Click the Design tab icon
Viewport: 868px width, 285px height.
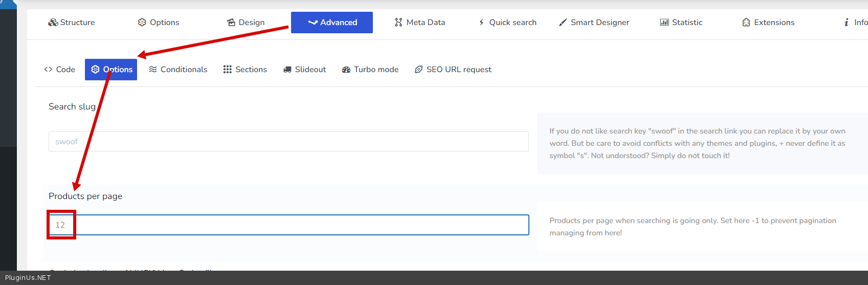(x=231, y=23)
